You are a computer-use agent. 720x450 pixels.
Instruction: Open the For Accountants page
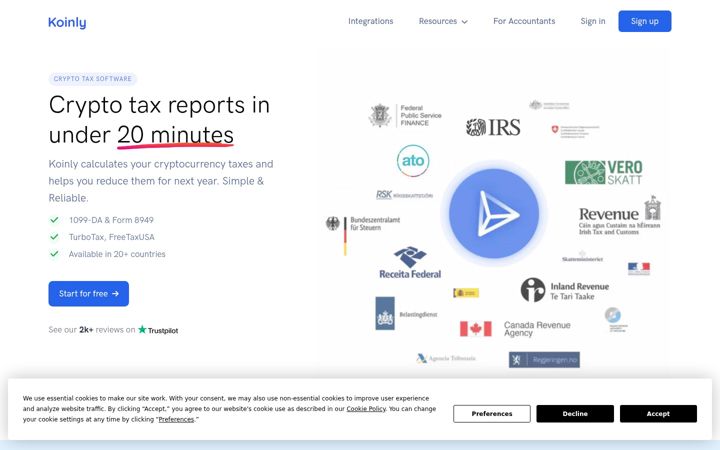pos(524,21)
